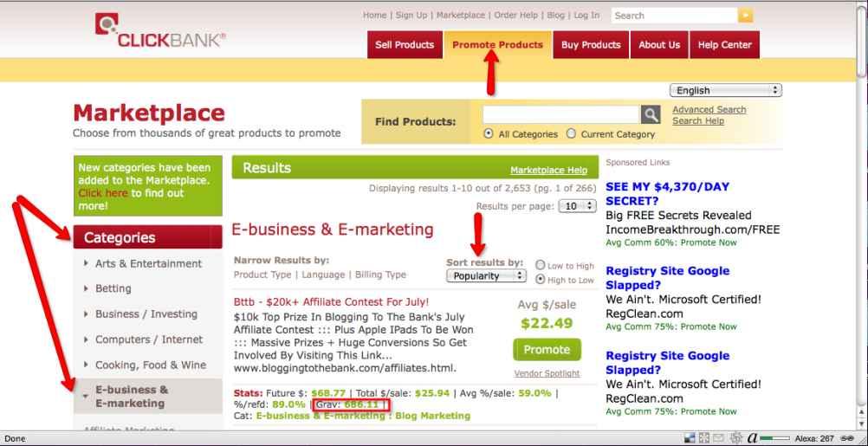868x446 pixels.
Task: Open the Results per page dropdown
Action: 580,206
